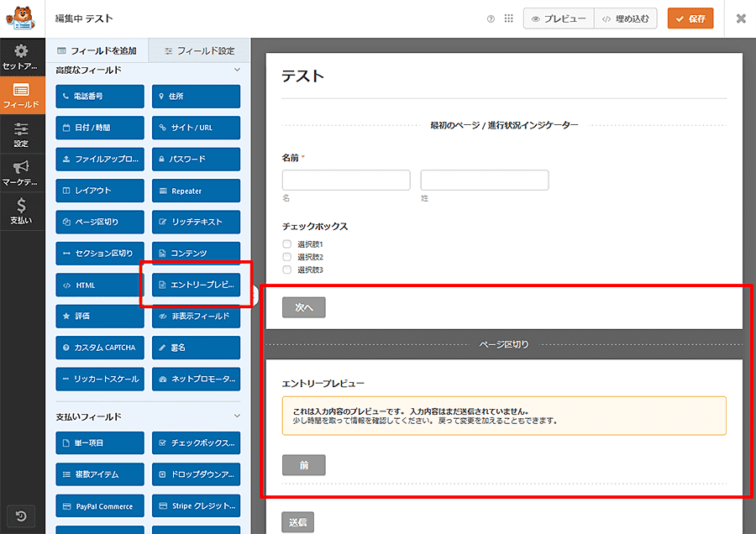Image resolution: width=756 pixels, height=534 pixels.
Task: Add the ファイルアップロード field
Action: [100, 159]
